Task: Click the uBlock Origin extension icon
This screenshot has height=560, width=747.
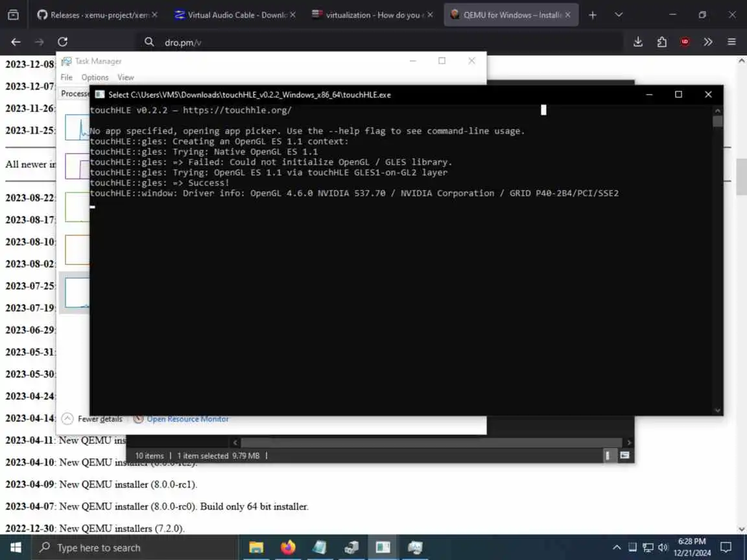Action: 685,42
